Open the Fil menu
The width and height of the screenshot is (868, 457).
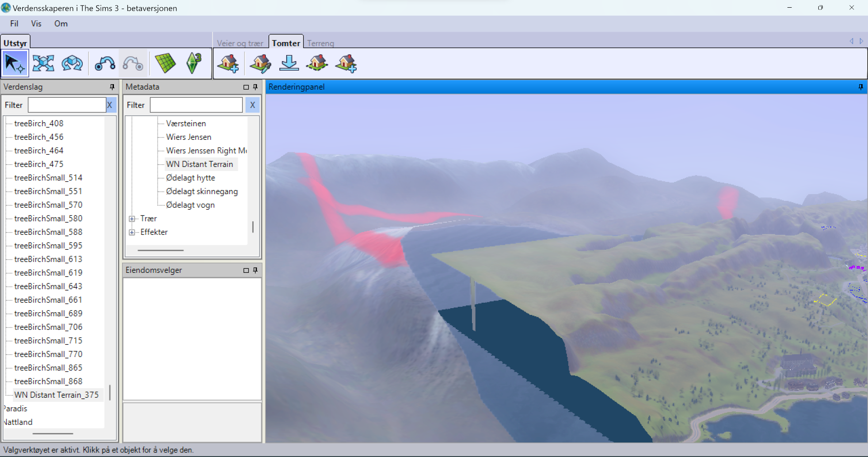14,24
